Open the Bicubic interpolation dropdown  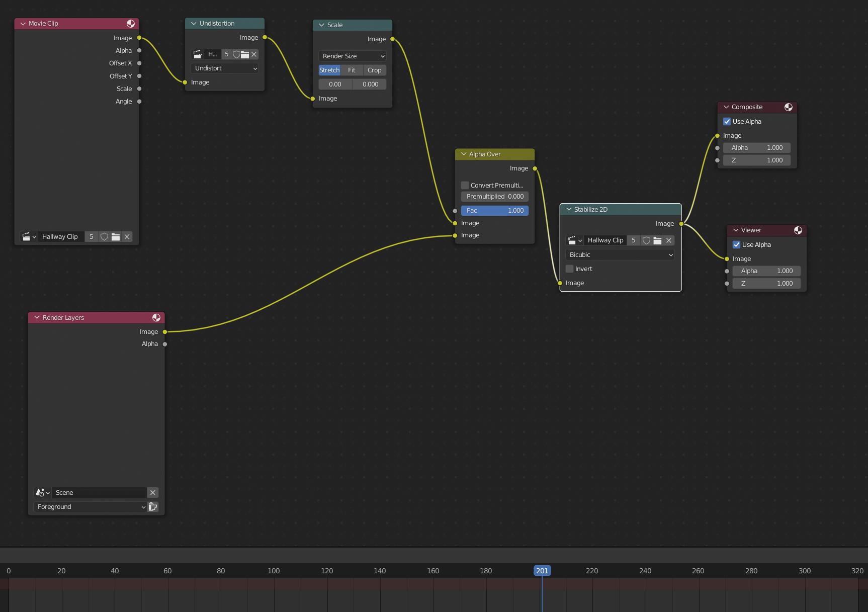(620, 254)
